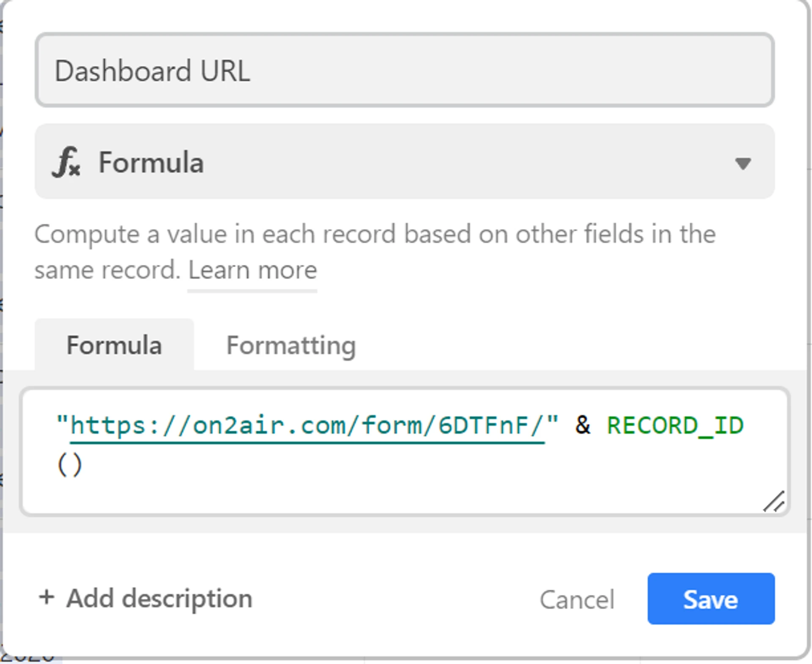Click the Add description label
Image resolution: width=812 pixels, height=664 pixels.
159,598
